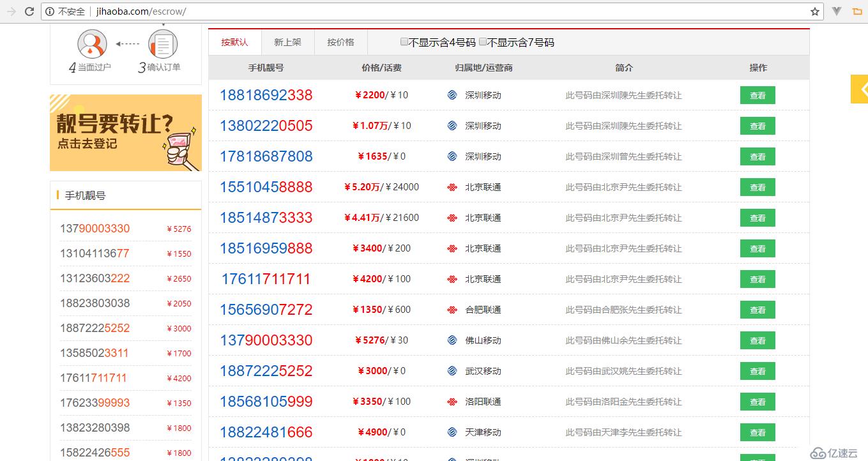Switch to 按价格 sort tab

click(340, 42)
